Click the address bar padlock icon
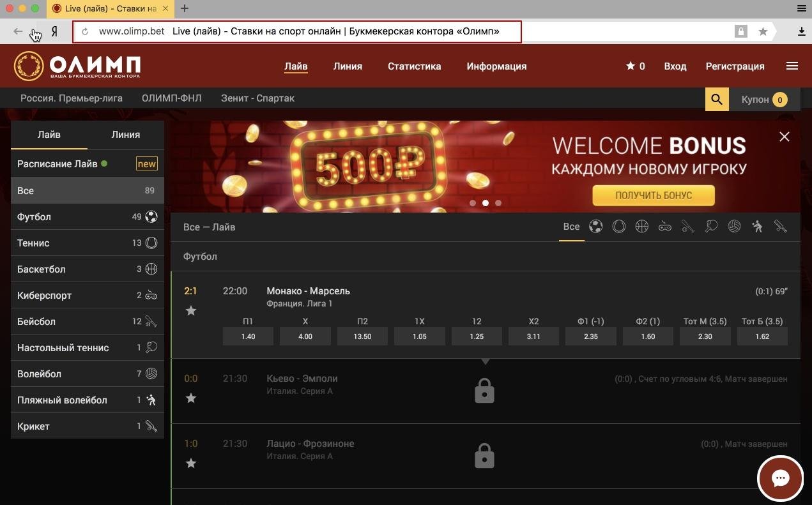Screen dimensions: 812x505 [741, 31]
